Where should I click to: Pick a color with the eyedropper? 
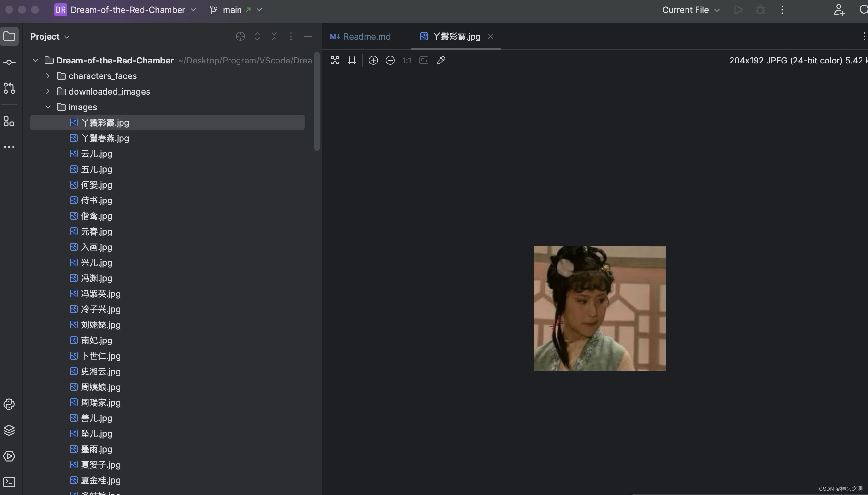tap(441, 60)
